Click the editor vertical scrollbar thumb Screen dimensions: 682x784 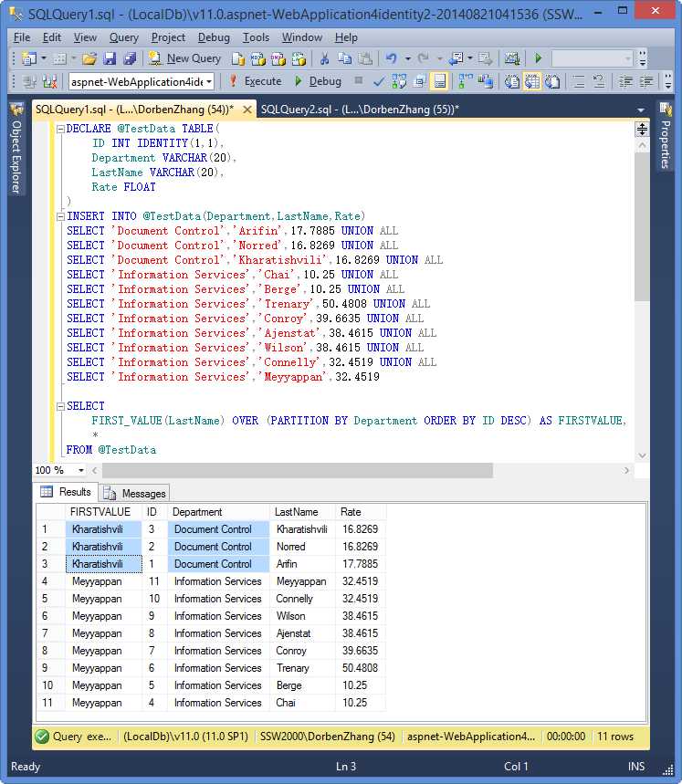click(642, 226)
